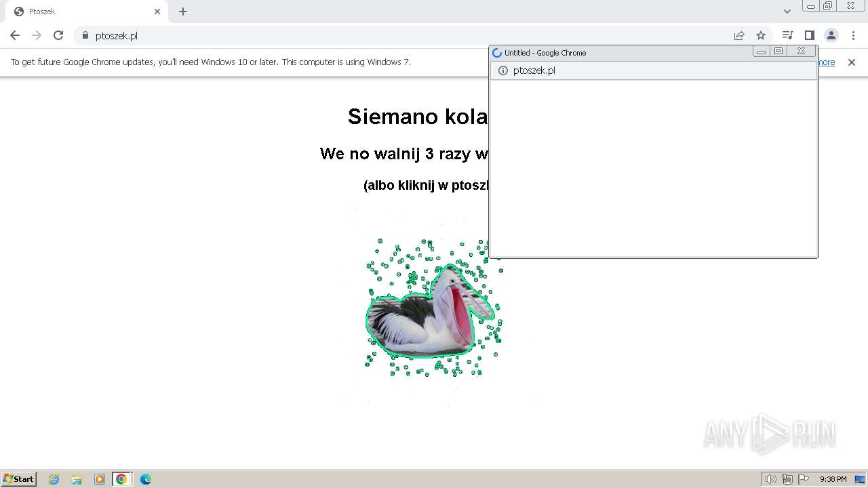Minimize the main Chrome window
868x488 pixels.
[x=810, y=6]
